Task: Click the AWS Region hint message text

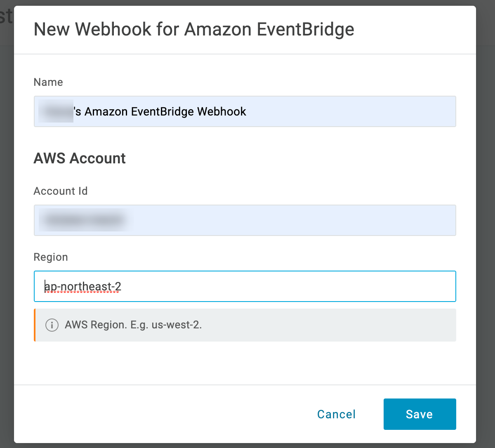Action: [x=133, y=325]
